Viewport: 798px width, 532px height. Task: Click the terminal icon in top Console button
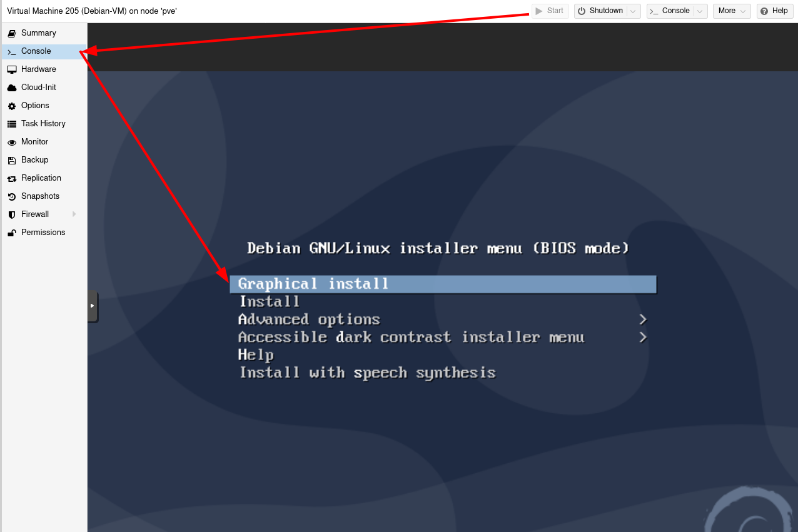(654, 11)
